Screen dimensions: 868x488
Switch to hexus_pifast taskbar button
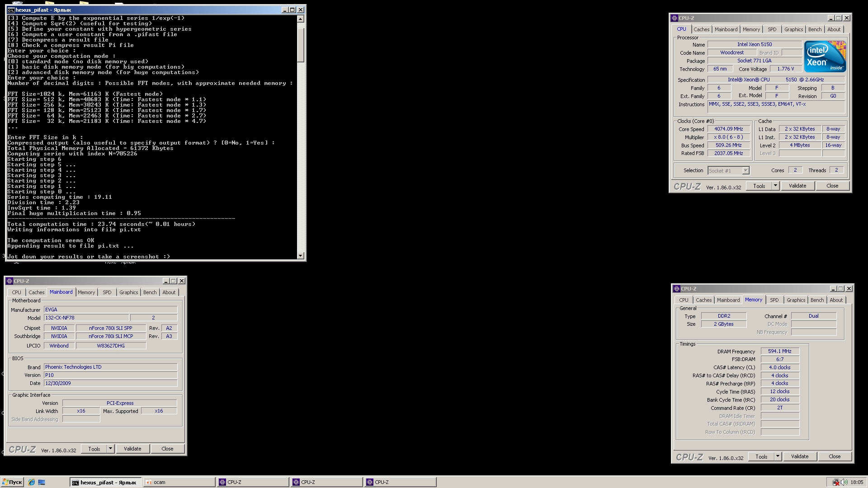pyautogui.click(x=106, y=482)
